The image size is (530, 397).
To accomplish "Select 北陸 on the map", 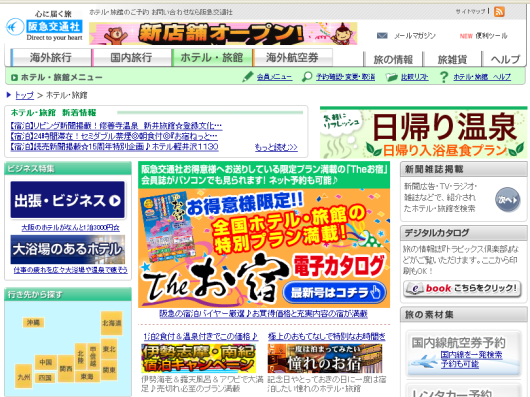I will (80, 356).
